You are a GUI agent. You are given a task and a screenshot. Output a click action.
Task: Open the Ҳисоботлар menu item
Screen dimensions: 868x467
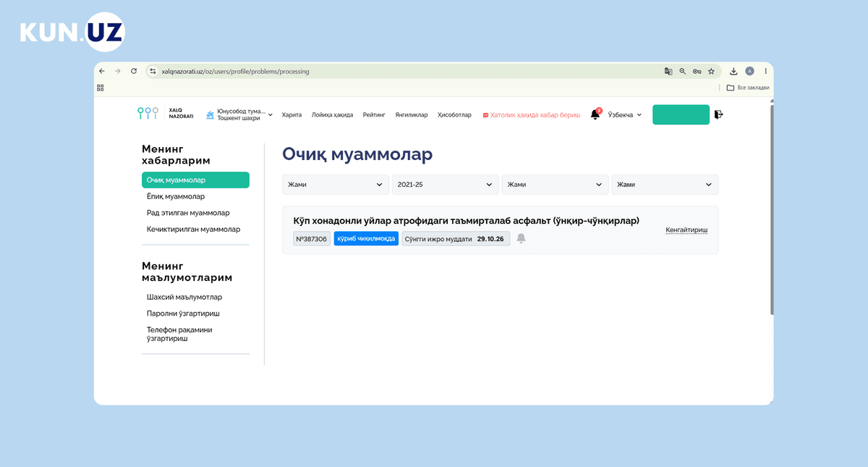point(454,115)
